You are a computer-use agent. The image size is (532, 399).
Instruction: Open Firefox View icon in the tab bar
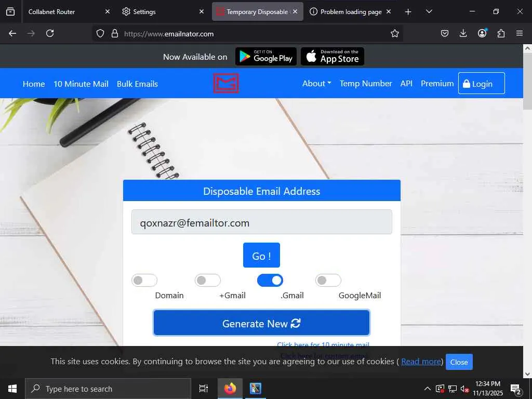click(10, 11)
